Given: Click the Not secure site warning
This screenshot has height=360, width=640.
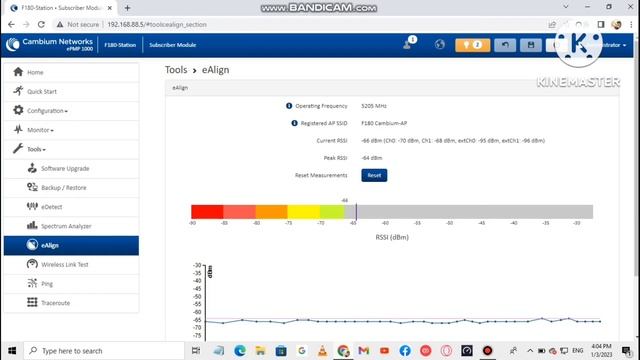Looking at the screenshot, I should coord(78,24).
